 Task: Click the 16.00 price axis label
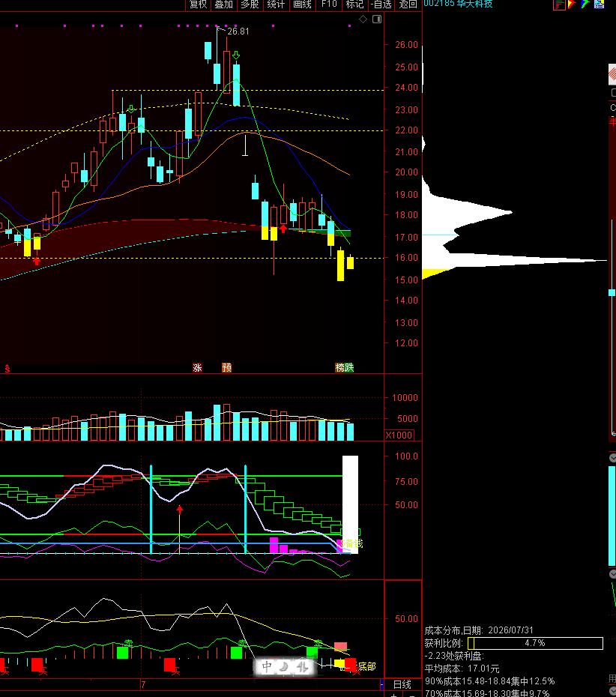tap(406, 258)
